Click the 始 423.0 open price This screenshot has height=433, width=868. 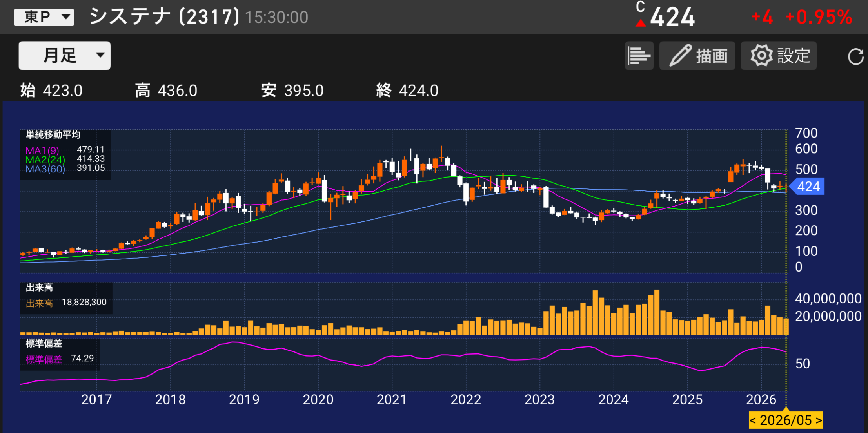pos(51,91)
